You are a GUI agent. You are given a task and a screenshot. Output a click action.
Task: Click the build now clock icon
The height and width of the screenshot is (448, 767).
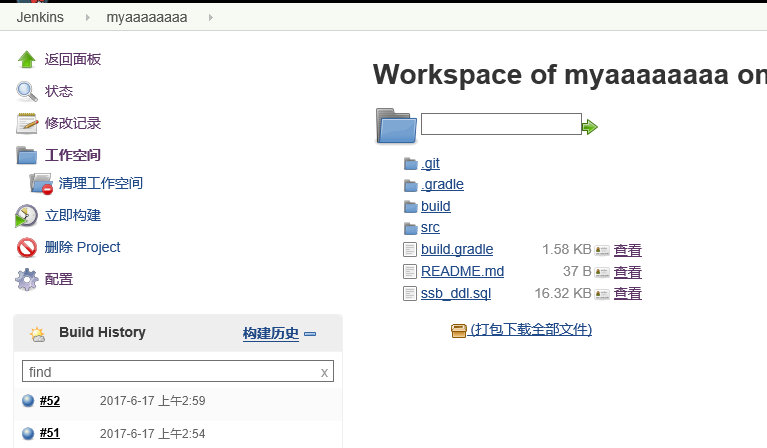[x=27, y=216]
